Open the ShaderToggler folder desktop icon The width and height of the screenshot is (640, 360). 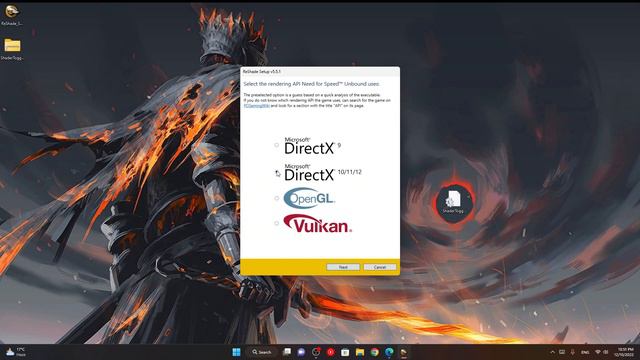tap(12, 49)
